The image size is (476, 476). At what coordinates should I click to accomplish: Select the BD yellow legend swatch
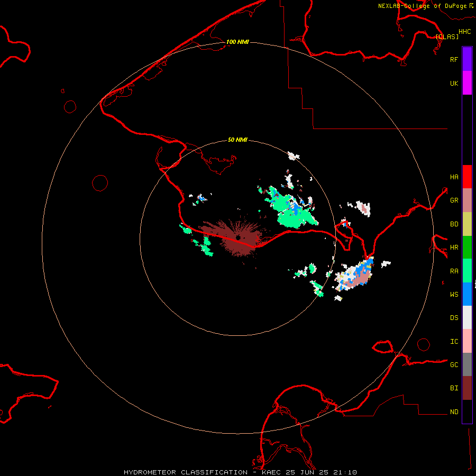tap(467, 224)
